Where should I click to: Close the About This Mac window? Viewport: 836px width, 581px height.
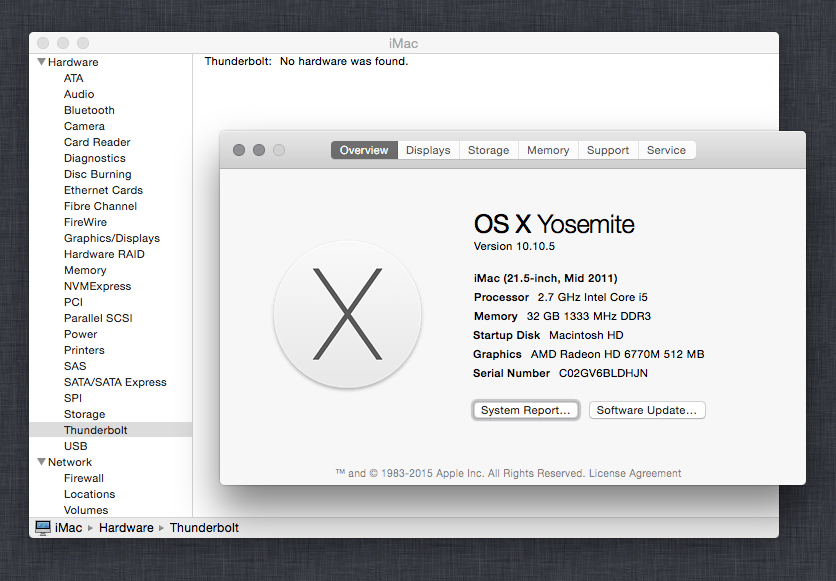(239, 150)
